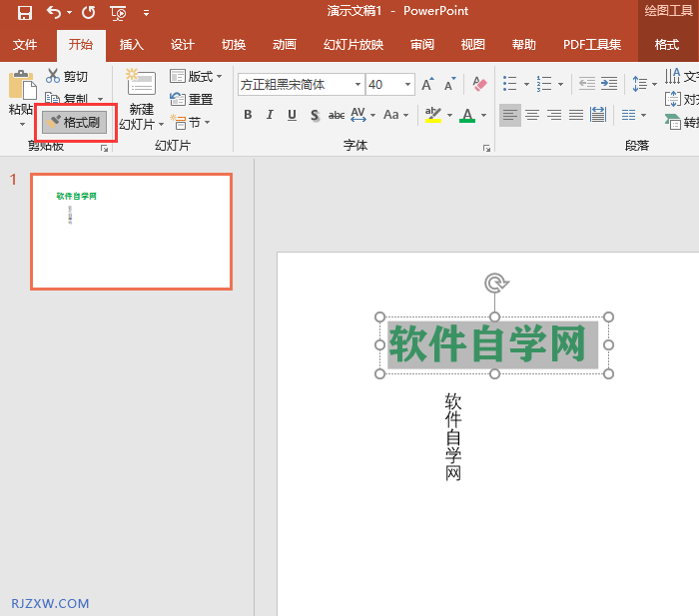Click the Format Painter (格式刷) button
This screenshot has height=616, width=699.
[75, 122]
